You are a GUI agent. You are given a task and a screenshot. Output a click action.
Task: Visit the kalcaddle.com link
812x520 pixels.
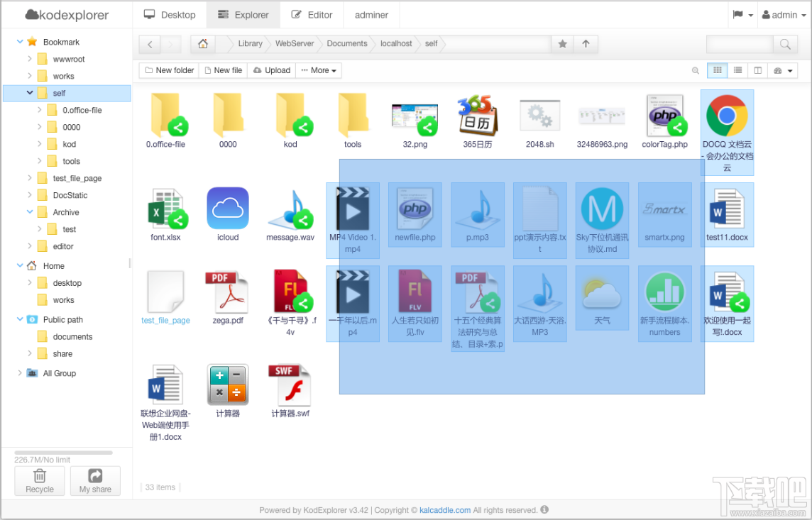pyautogui.click(x=445, y=509)
